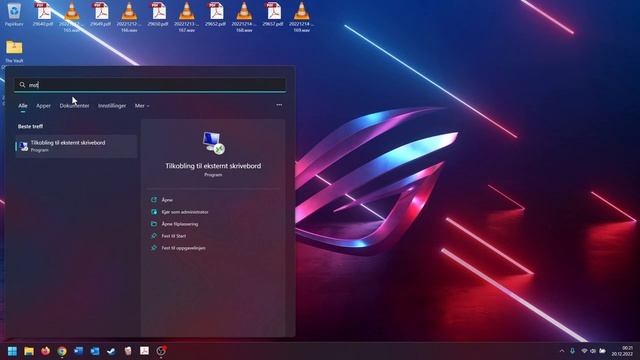Select the VLC file ending 168.wav

point(244,16)
